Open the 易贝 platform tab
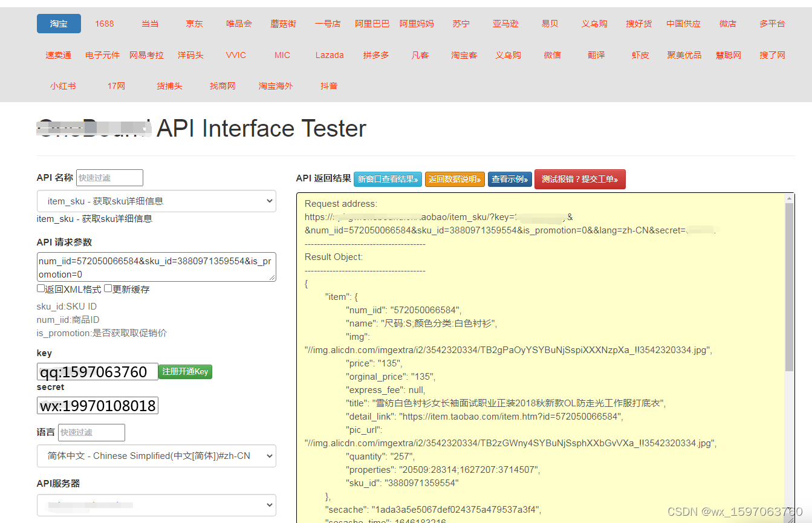 tap(550, 24)
